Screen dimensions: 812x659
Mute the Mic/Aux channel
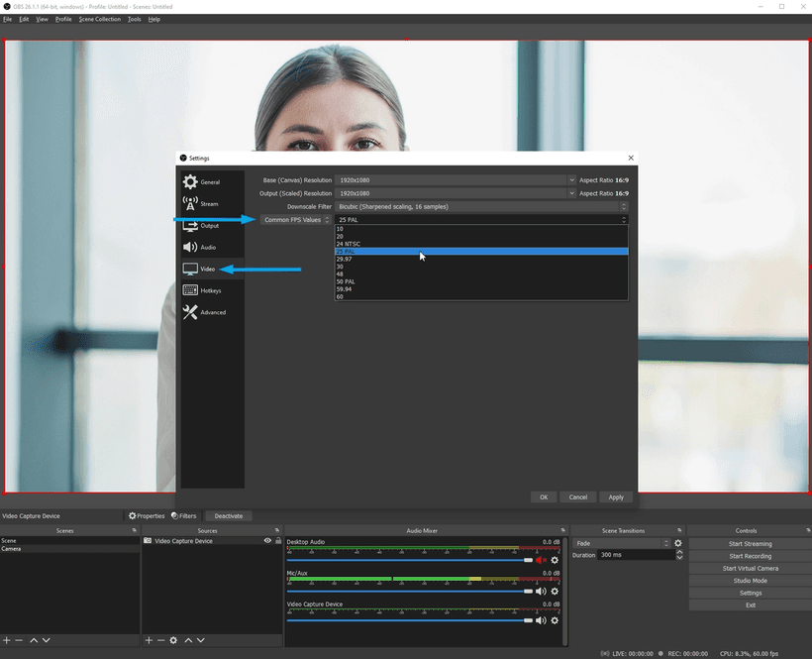(541, 591)
